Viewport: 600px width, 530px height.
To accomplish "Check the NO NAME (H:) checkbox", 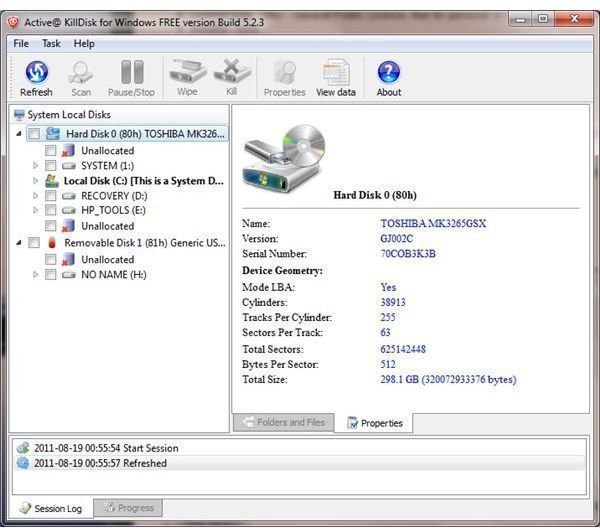I will coord(51,274).
